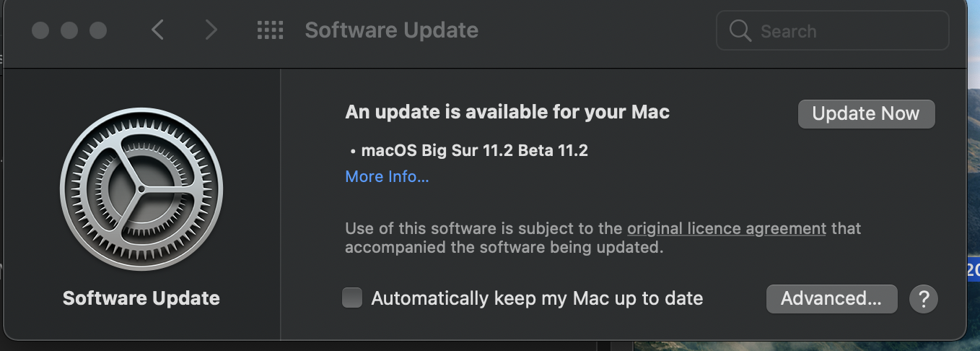Select the macOS Big Sur 11.2 Beta entry
This screenshot has width=980, height=351.
[474, 151]
